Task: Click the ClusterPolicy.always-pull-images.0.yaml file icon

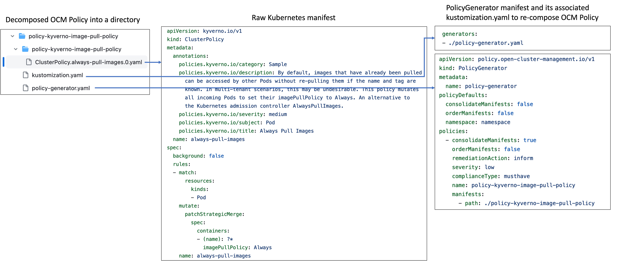Action: tap(29, 62)
